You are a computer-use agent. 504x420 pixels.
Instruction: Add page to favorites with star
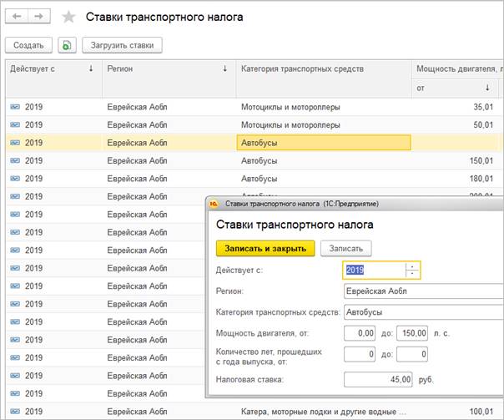click(68, 18)
